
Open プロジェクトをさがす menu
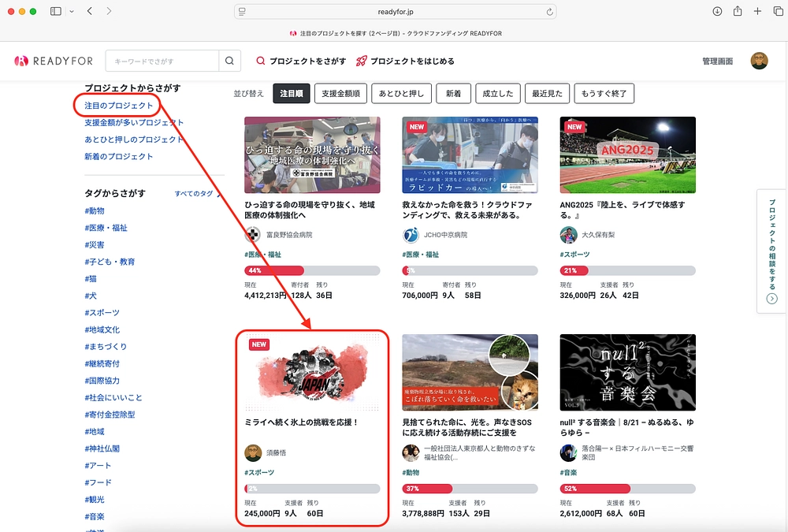point(301,61)
